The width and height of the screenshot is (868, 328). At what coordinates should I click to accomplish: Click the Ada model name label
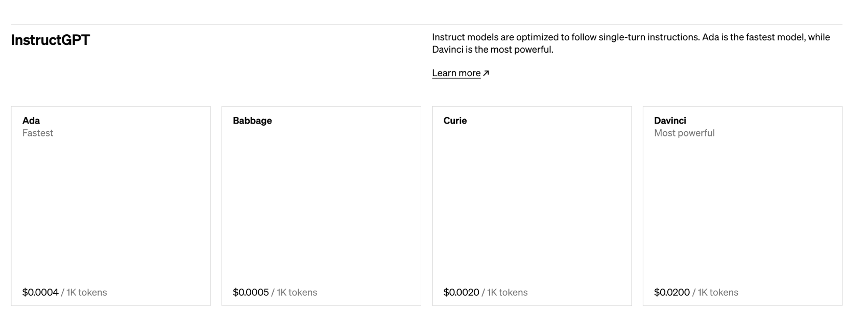[30, 121]
